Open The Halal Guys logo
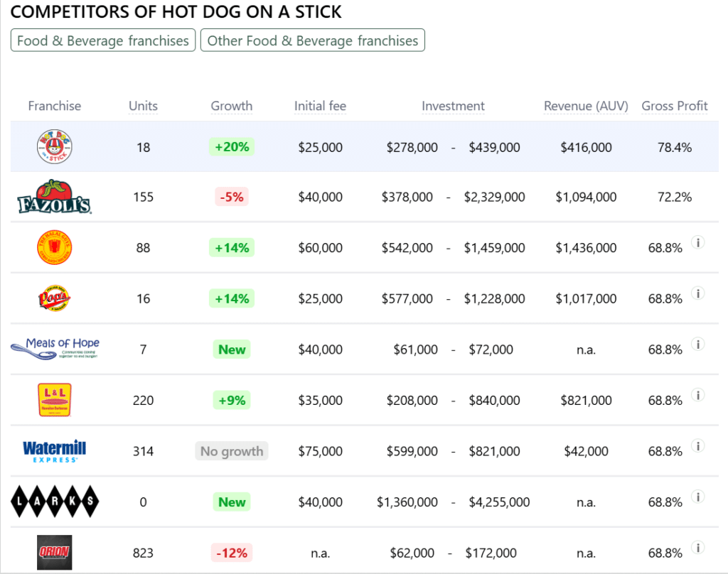Image resolution: width=728 pixels, height=574 pixels. coord(54,247)
